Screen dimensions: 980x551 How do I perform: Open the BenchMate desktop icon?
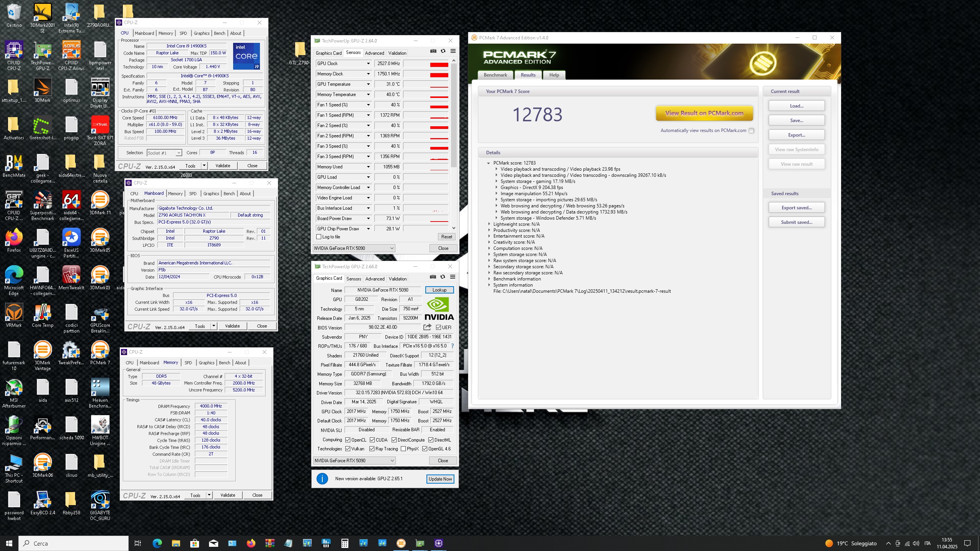tap(14, 165)
